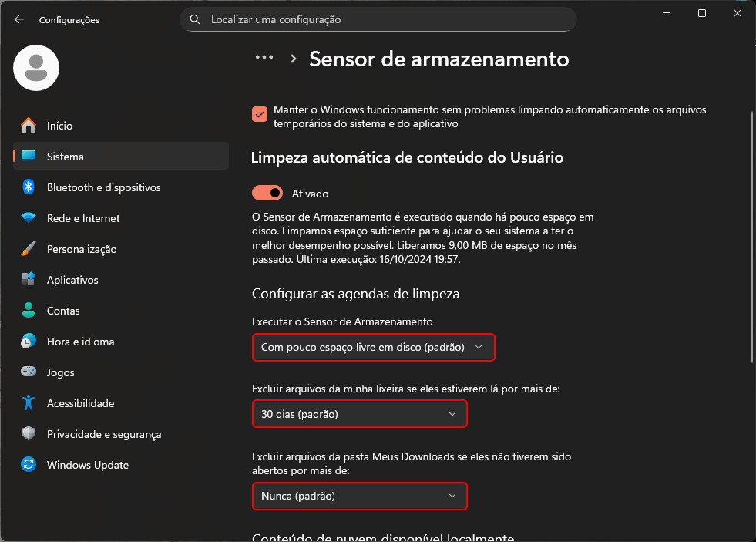Click the vertical scrollbar on the right
756x542 pixels.
pyautogui.click(x=751, y=231)
